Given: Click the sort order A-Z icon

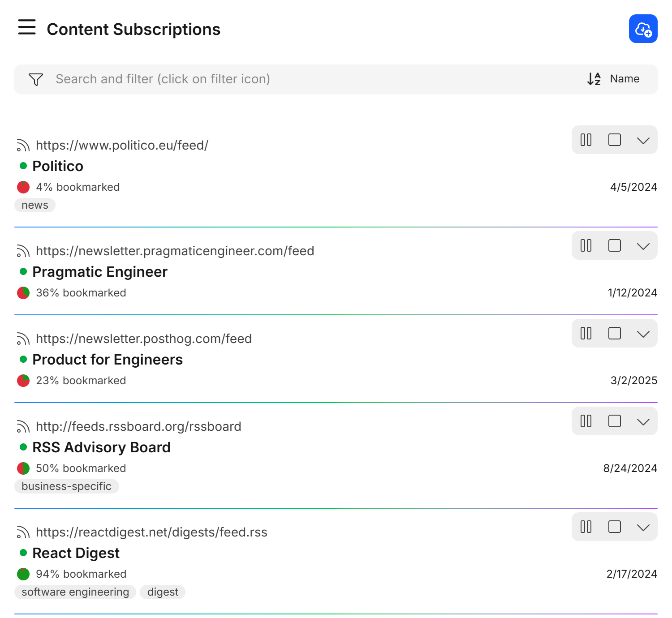Looking at the screenshot, I should point(594,79).
